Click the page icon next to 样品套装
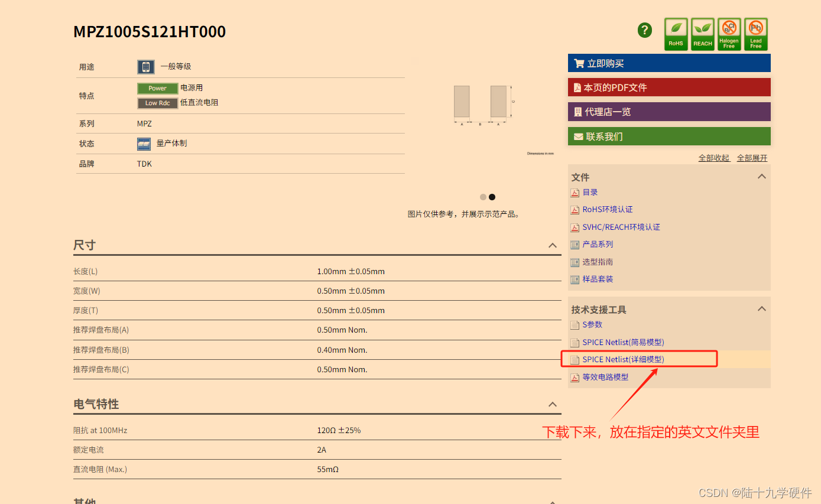 575,279
